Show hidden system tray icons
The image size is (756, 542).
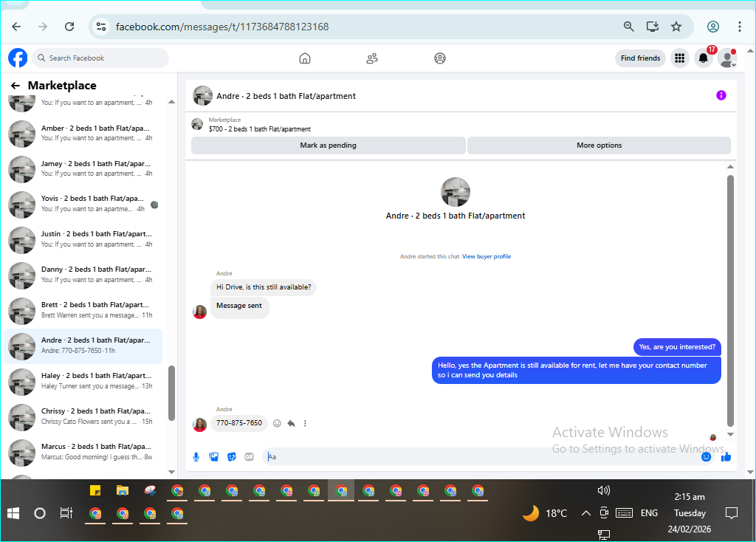(x=585, y=513)
